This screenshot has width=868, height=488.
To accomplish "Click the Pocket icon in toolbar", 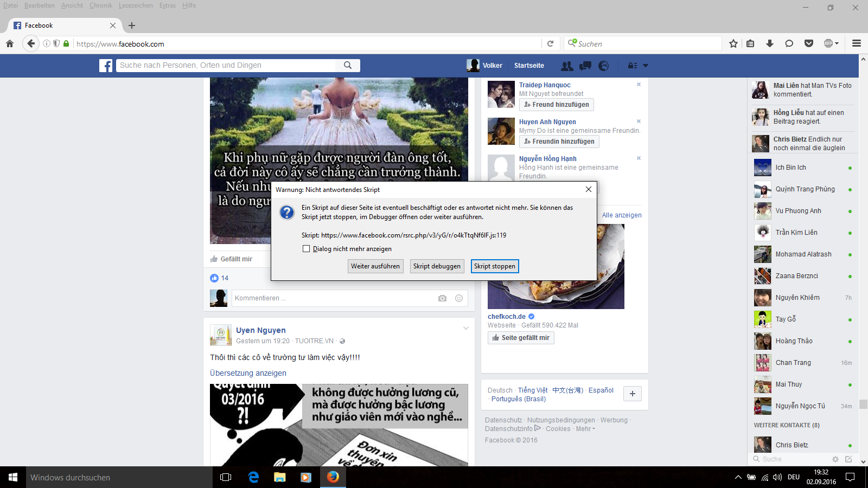I will point(808,44).
